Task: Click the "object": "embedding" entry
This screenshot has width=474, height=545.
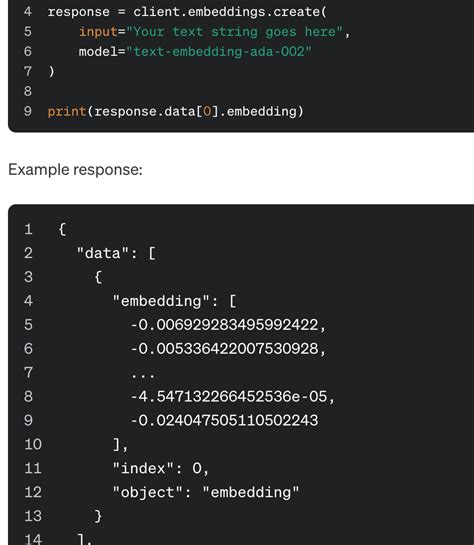Action: pyautogui.click(x=206, y=492)
